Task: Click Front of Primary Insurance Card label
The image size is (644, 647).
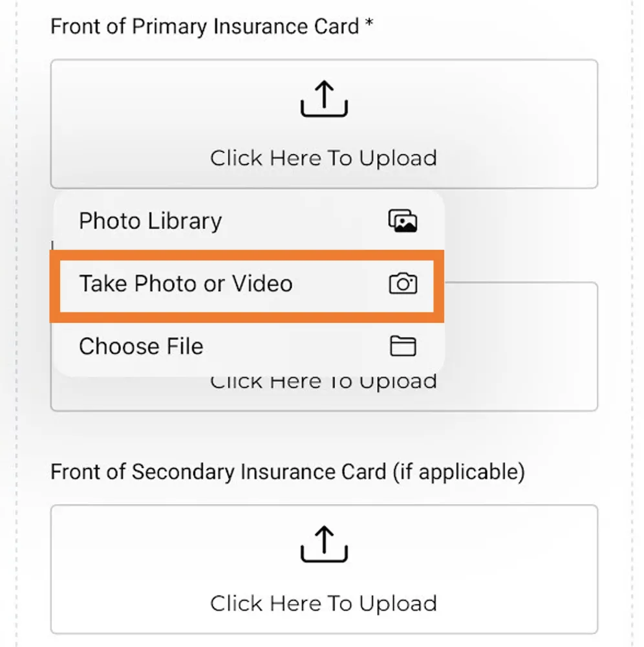Action: pos(204,27)
